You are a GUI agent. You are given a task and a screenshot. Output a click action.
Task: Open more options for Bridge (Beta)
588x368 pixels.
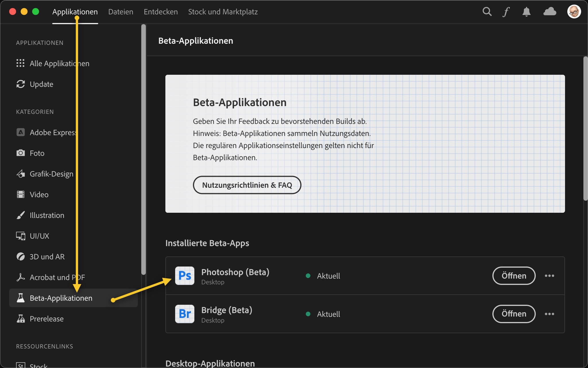click(549, 314)
